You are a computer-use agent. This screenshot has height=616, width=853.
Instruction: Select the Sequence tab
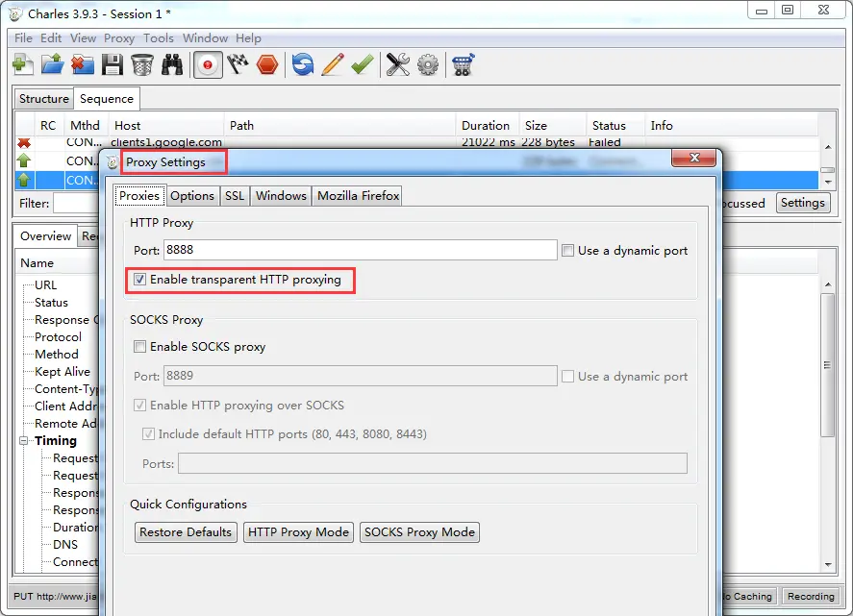coord(107,99)
